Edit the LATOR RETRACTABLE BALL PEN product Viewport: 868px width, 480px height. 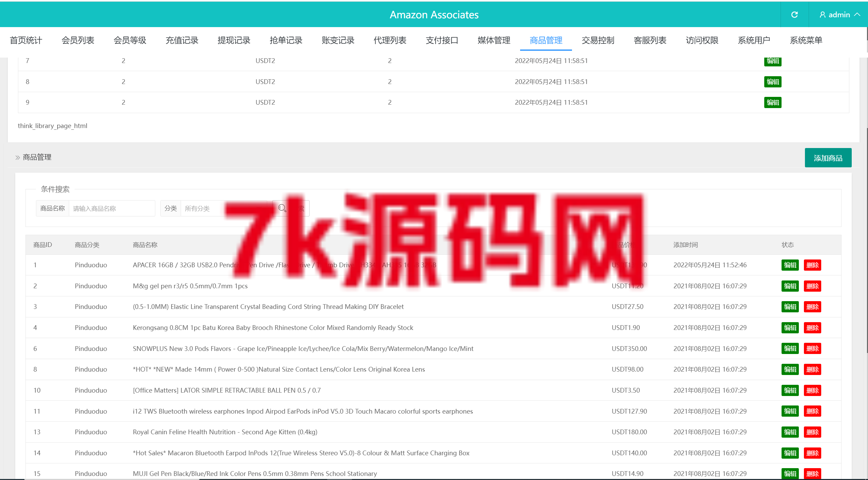[x=790, y=391]
